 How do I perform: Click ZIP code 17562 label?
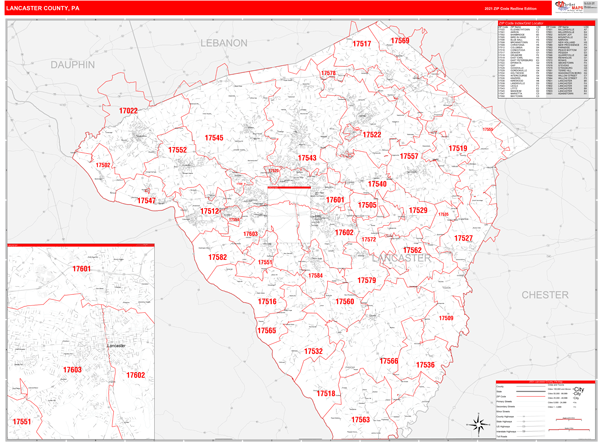click(x=412, y=250)
